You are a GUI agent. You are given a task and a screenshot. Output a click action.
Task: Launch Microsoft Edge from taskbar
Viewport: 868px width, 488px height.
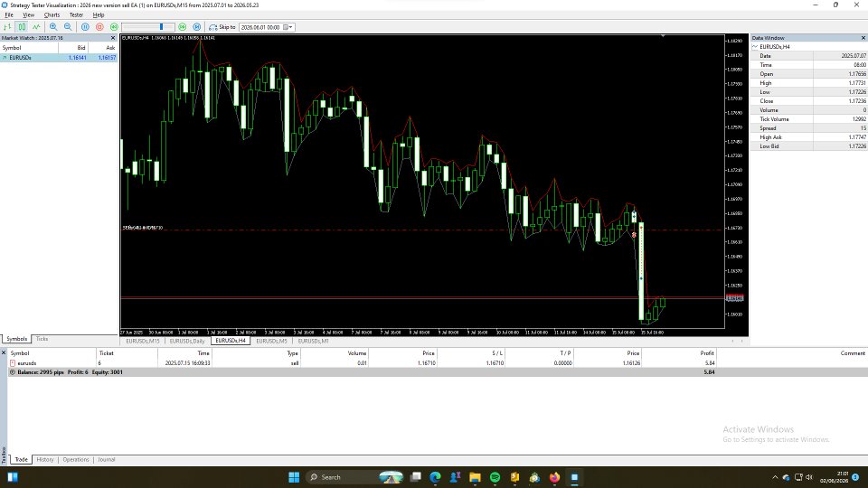(x=436, y=477)
